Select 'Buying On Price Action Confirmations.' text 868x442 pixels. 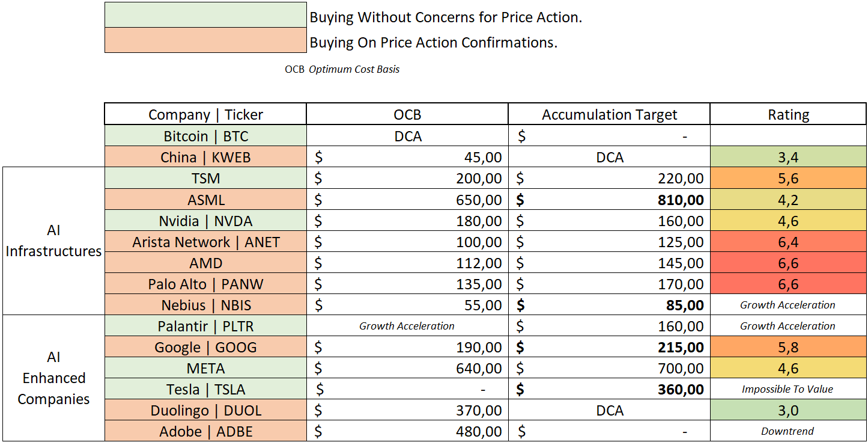[x=433, y=43]
